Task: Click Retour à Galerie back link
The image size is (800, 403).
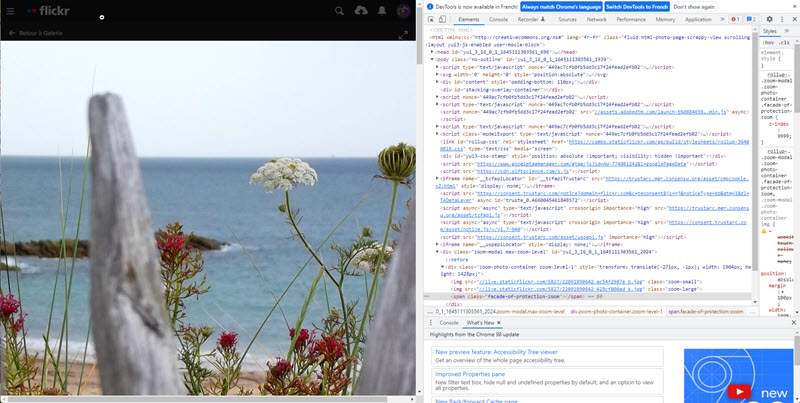Action: pyautogui.click(x=35, y=33)
